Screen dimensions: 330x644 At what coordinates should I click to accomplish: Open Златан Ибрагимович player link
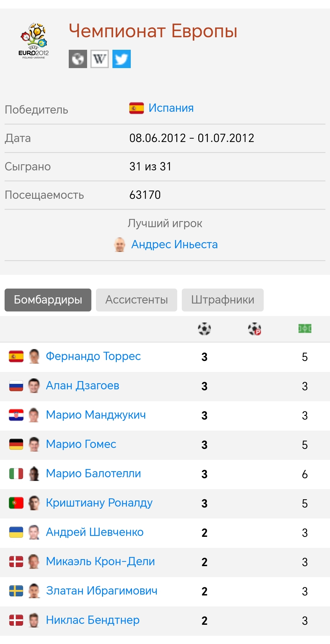102,591
